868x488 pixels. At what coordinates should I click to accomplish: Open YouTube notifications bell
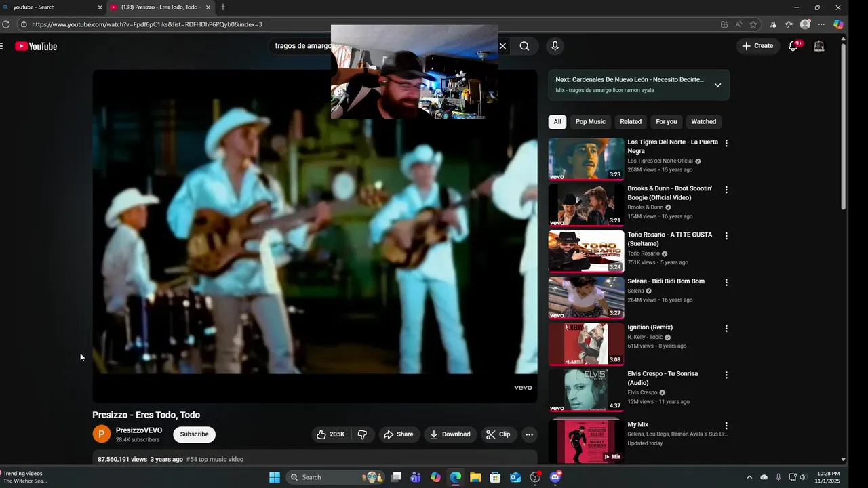tap(793, 46)
